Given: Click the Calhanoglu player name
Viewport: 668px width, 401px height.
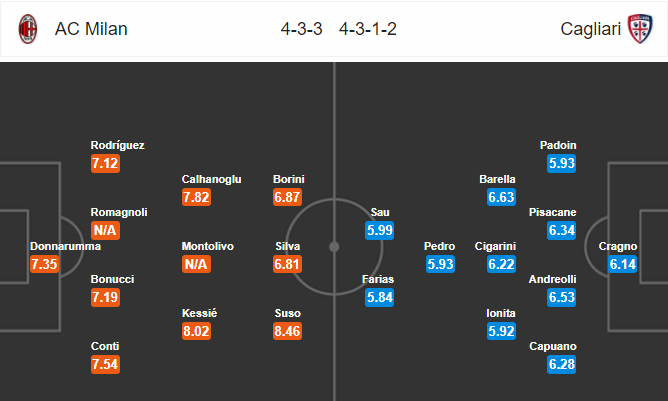Looking at the screenshot, I should point(211,179).
